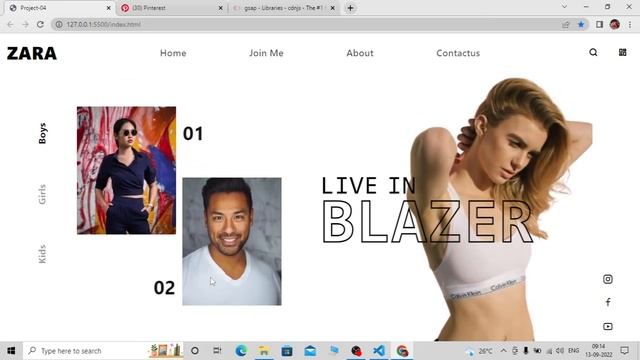The width and height of the screenshot is (640, 360).
Task: Click the smiling man in white shirt thumbnail
Action: [x=232, y=241]
